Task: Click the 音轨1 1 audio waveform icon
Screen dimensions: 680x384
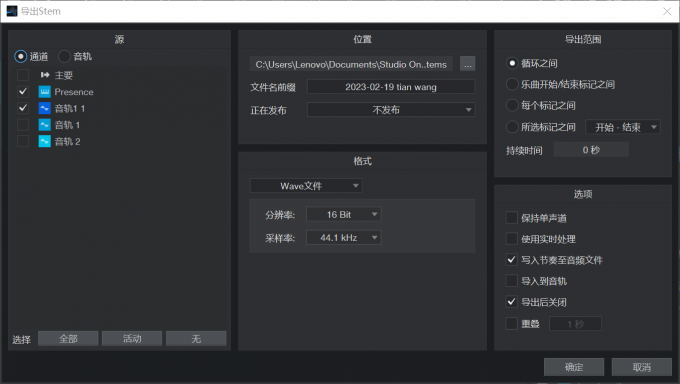Action: [45, 108]
